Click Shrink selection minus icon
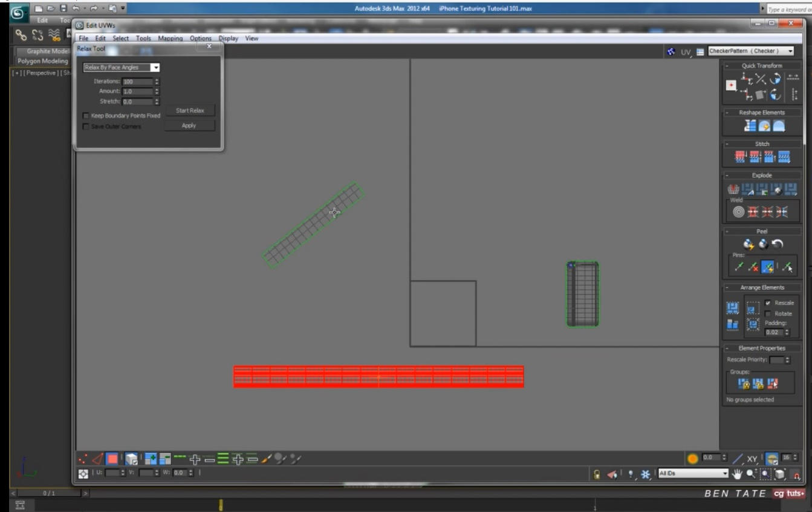Screen dimensions: 812x512 164,459
